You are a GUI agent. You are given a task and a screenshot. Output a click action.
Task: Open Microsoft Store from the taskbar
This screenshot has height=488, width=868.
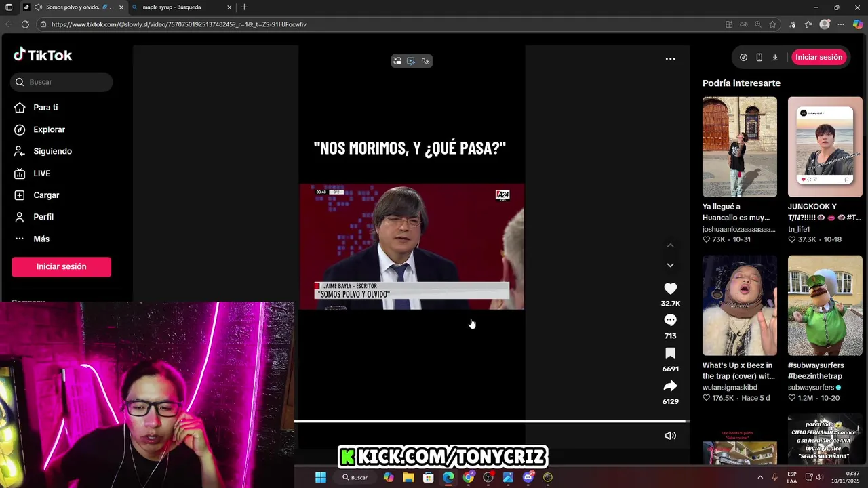coord(428,477)
